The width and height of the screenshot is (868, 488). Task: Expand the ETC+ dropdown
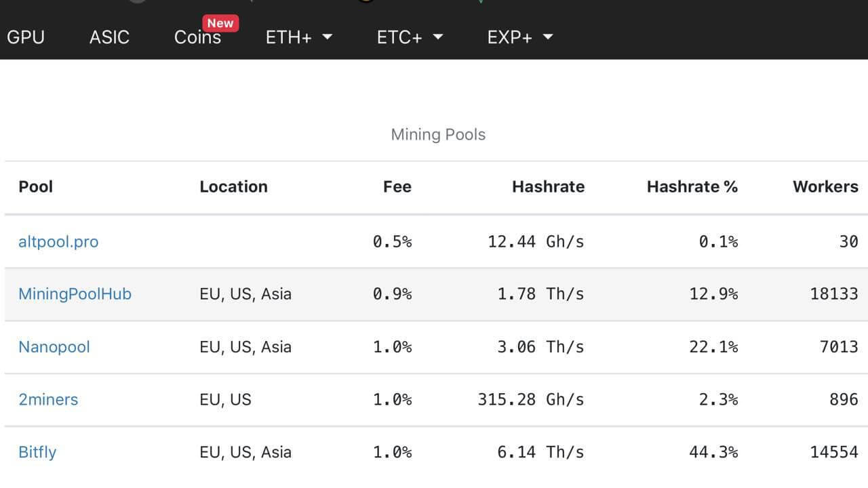coord(410,37)
